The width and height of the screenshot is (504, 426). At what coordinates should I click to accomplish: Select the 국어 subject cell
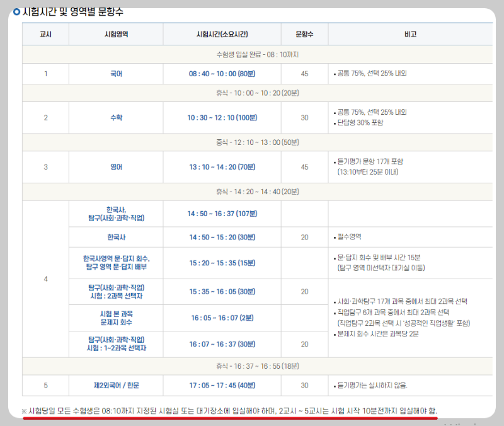coord(115,74)
